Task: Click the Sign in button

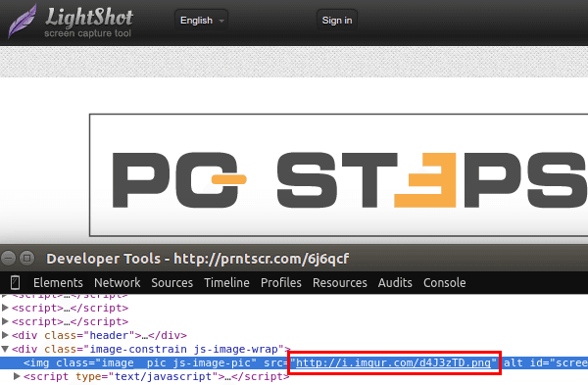Action: point(337,21)
